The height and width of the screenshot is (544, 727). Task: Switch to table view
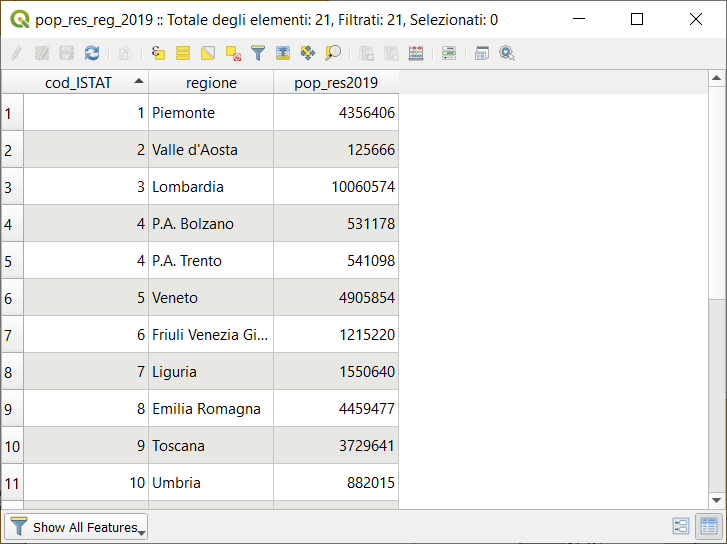[x=709, y=526]
